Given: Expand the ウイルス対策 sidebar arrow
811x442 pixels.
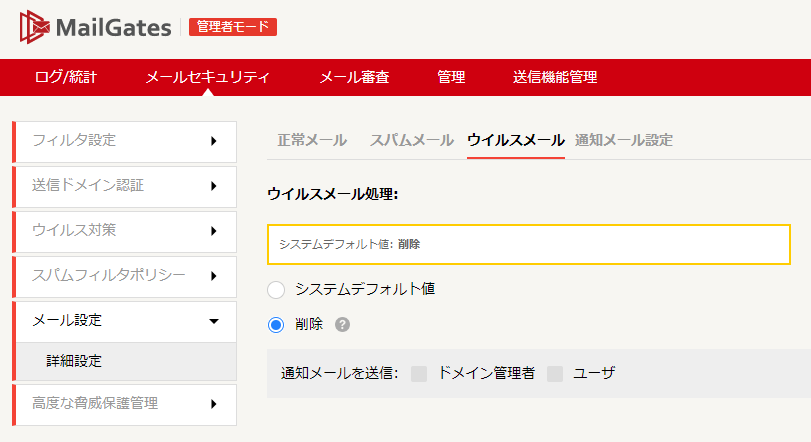Looking at the screenshot, I should click(x=214, y=231).
